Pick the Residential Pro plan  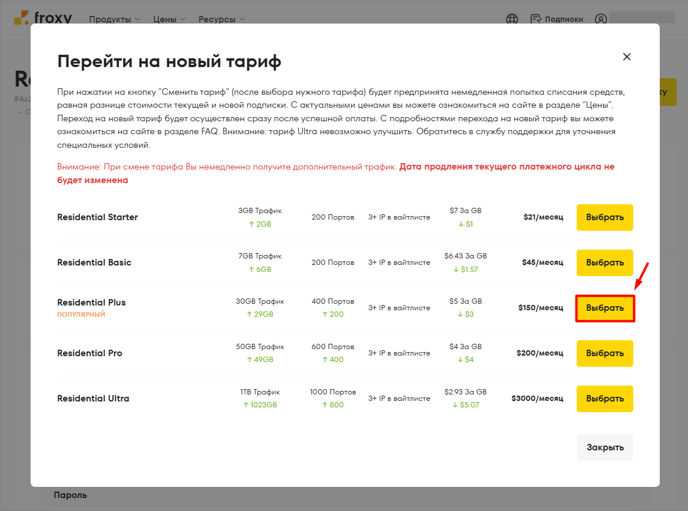(x=605, y=353)
